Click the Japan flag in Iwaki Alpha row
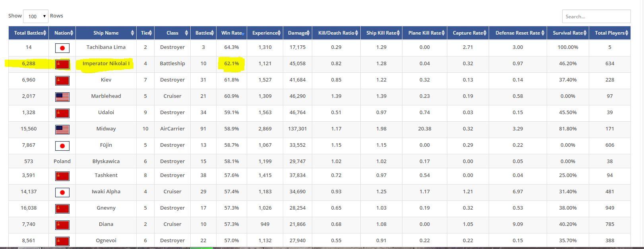 (62, 193)
